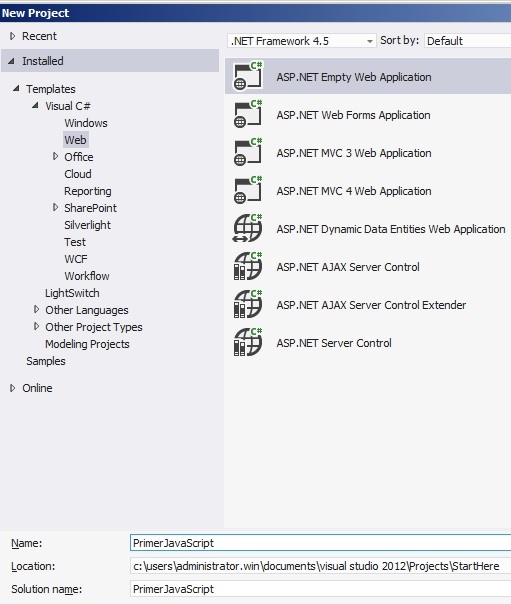
Task: Click the Name field containing PrimerJavaScript
Action: click(320, 543)
